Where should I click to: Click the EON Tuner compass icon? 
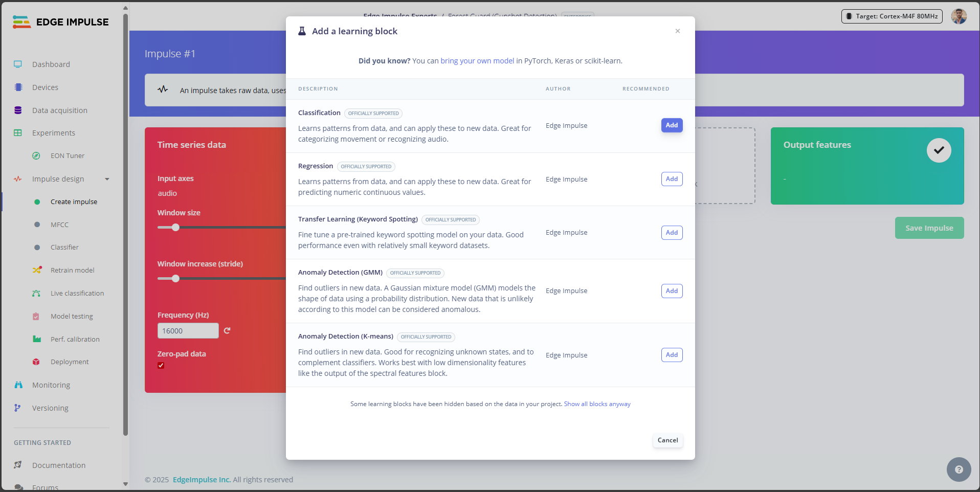coord(36,156)
